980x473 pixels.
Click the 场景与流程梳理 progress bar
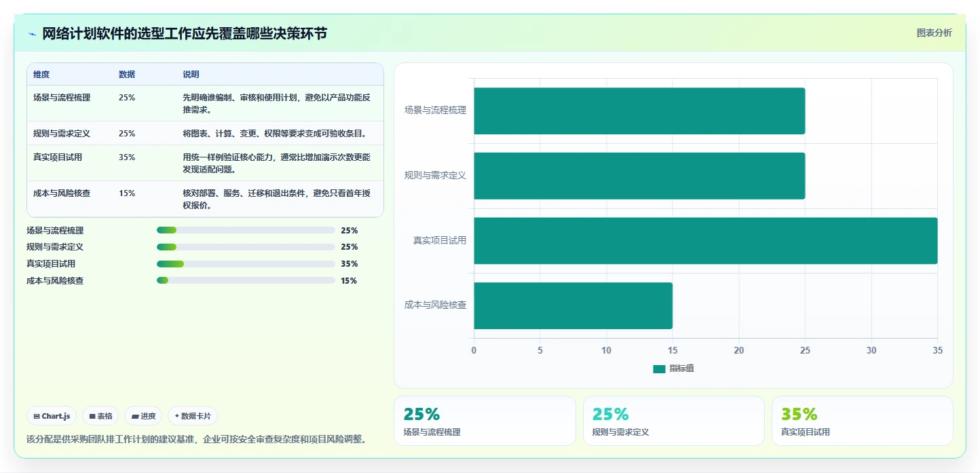click(x=246, y=230)
